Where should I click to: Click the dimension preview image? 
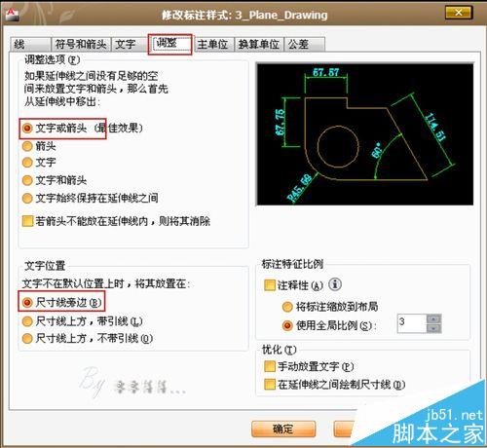click(365, 134)
